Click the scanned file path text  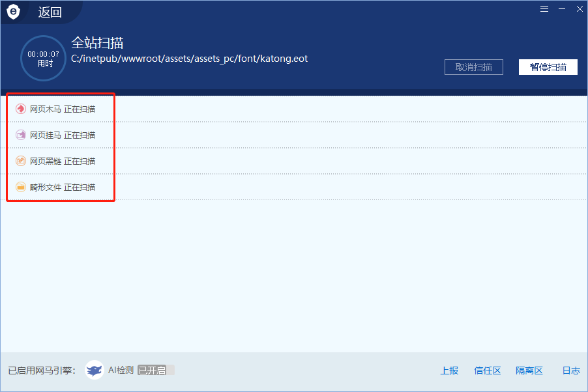190,59
